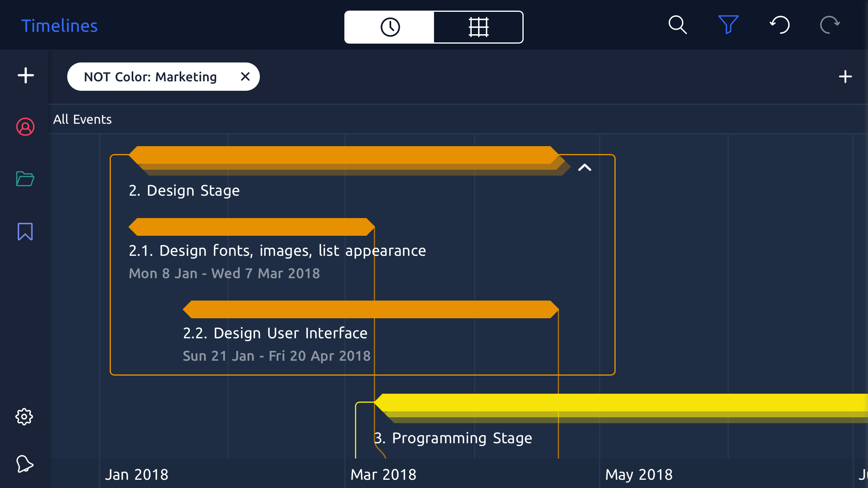Select the All Events timeline header
868x488 pixels.
tap(83, 119)
